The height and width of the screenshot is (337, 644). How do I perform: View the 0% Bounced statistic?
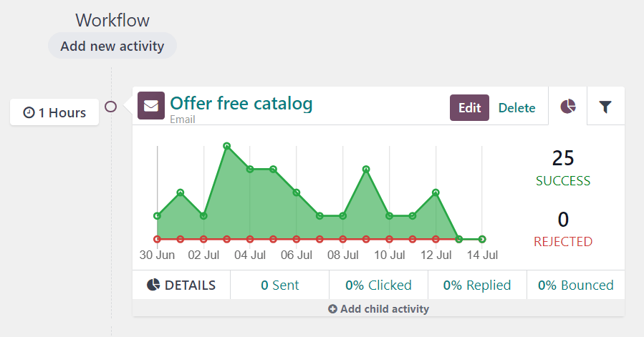tap(576, 285)
